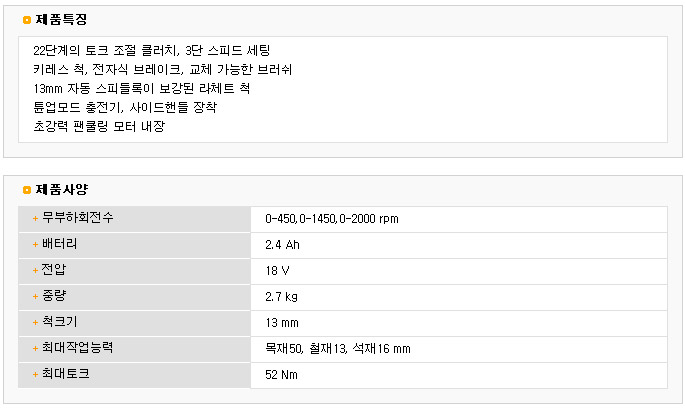Click the 52 Nm torque value
Image resolution: width=685 pixels, height=412 pixels.
(x=281, y=375)
